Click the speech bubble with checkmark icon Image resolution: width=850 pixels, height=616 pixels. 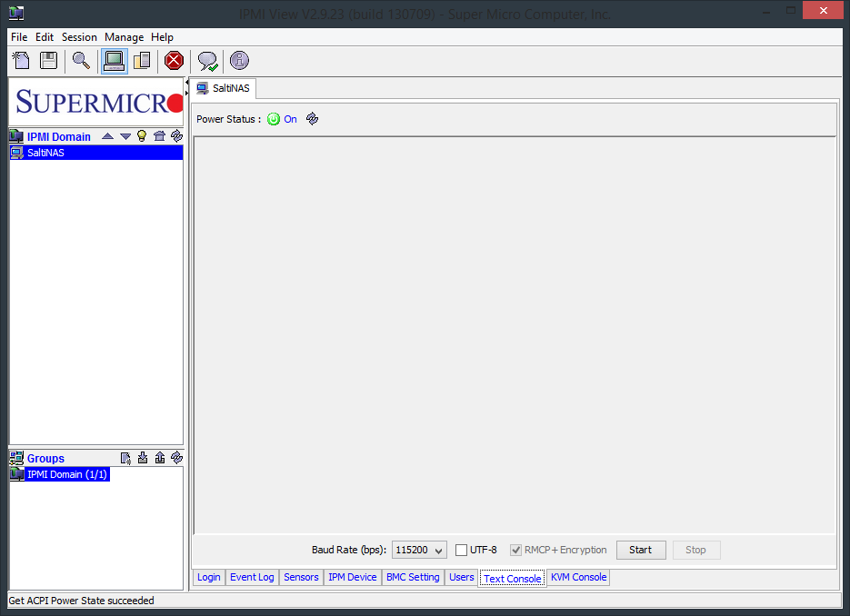[207, 61]
